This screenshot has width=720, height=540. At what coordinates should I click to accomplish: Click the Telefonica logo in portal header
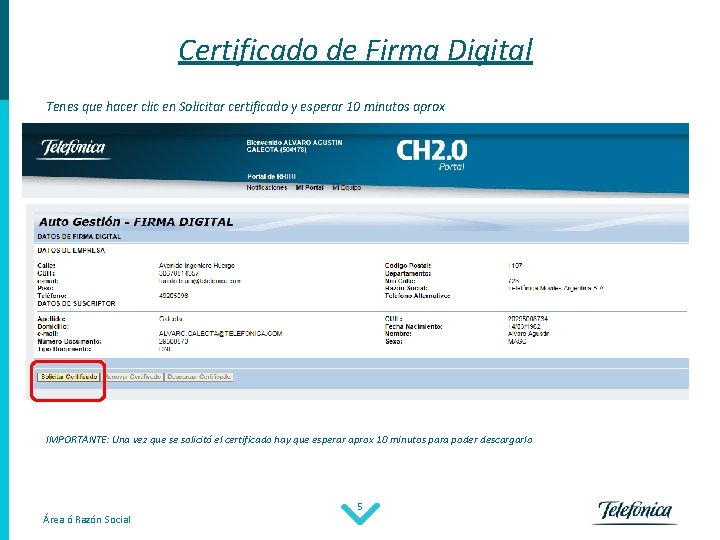click(73, 149)
